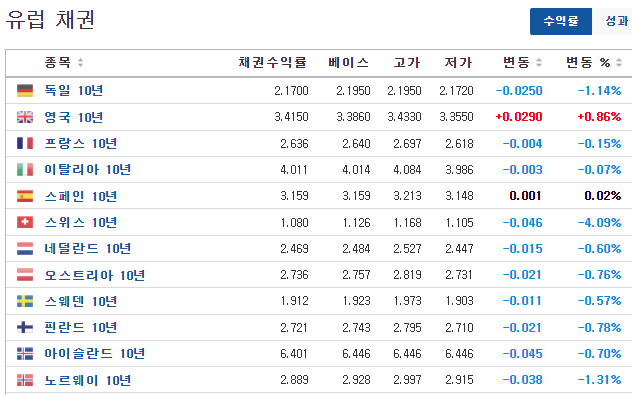Open 스페인 10년 bond link
The image size is (632, 395).
81,196
